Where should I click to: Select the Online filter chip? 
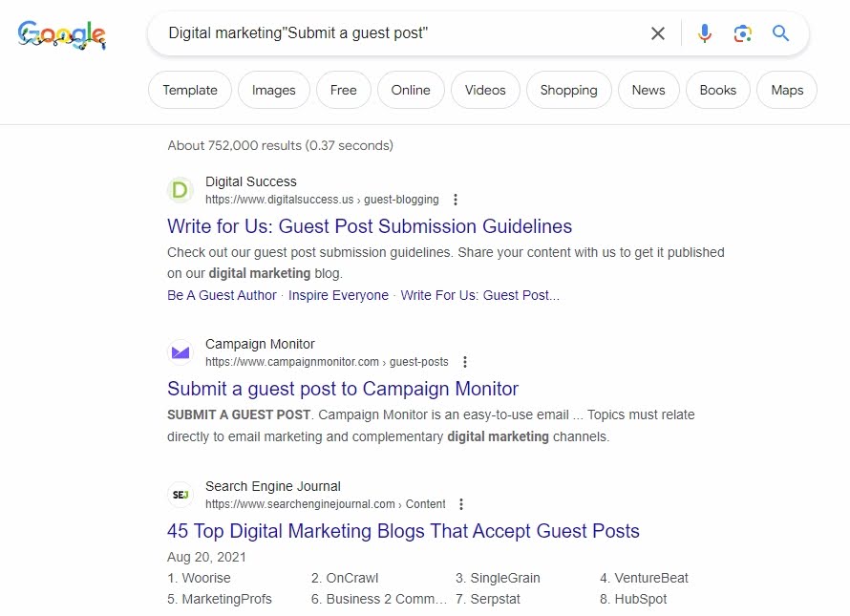(411, 90)
